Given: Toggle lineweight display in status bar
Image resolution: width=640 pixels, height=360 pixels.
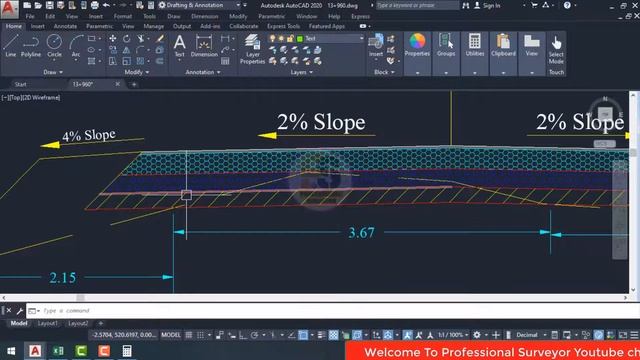Looking at the screenshot, I should pos(322,335).
